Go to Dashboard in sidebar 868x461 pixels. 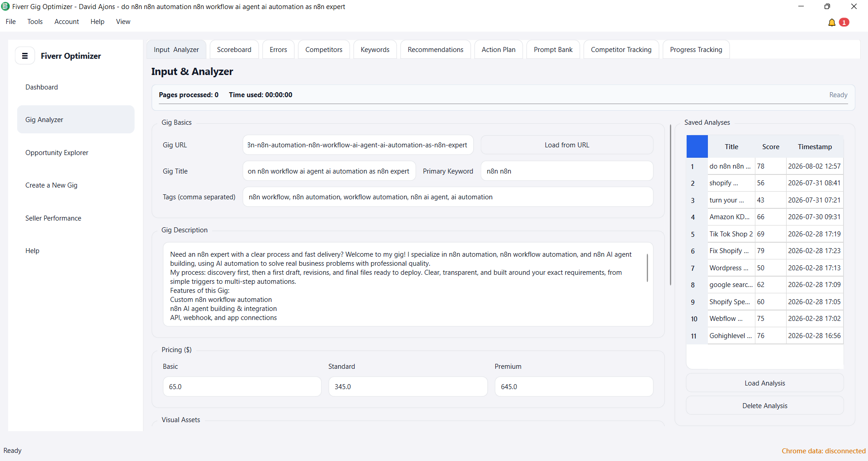point(76,87)
